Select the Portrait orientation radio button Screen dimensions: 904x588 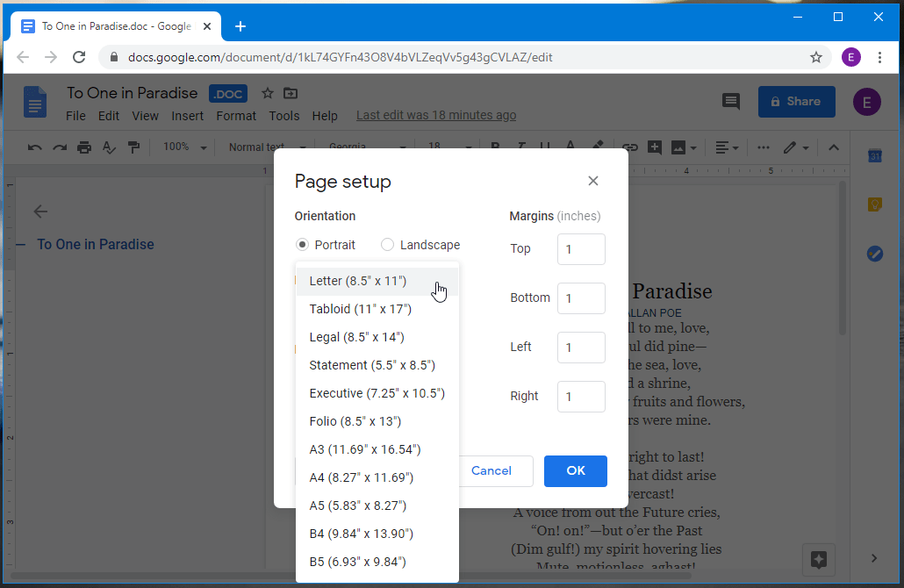pos(302,245)
